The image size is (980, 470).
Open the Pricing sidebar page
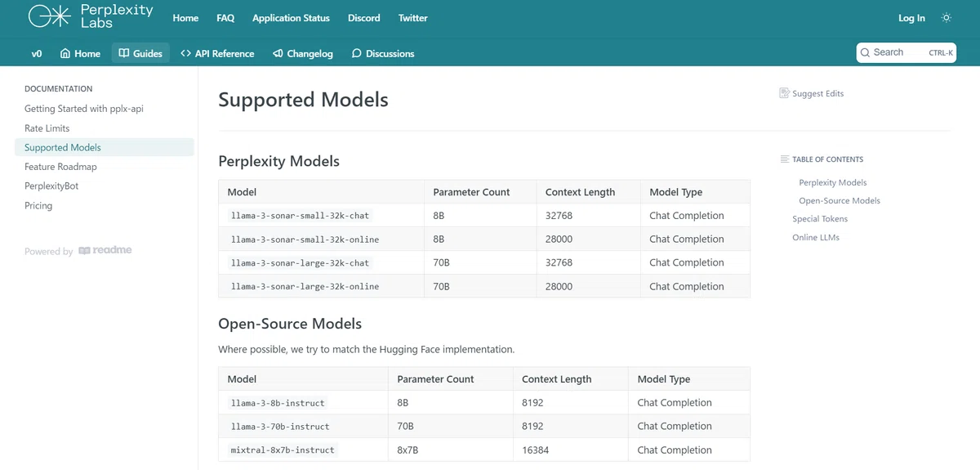(x=38, y=206)
